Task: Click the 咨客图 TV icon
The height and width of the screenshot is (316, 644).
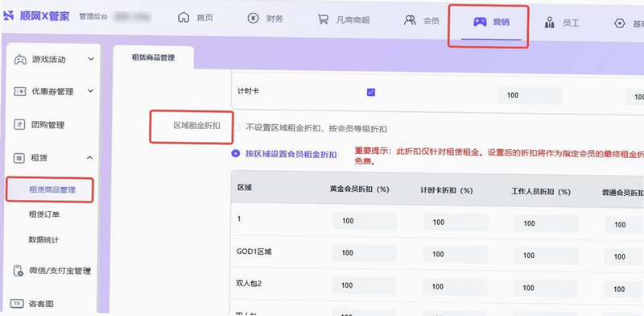Action: coord(16,304)
